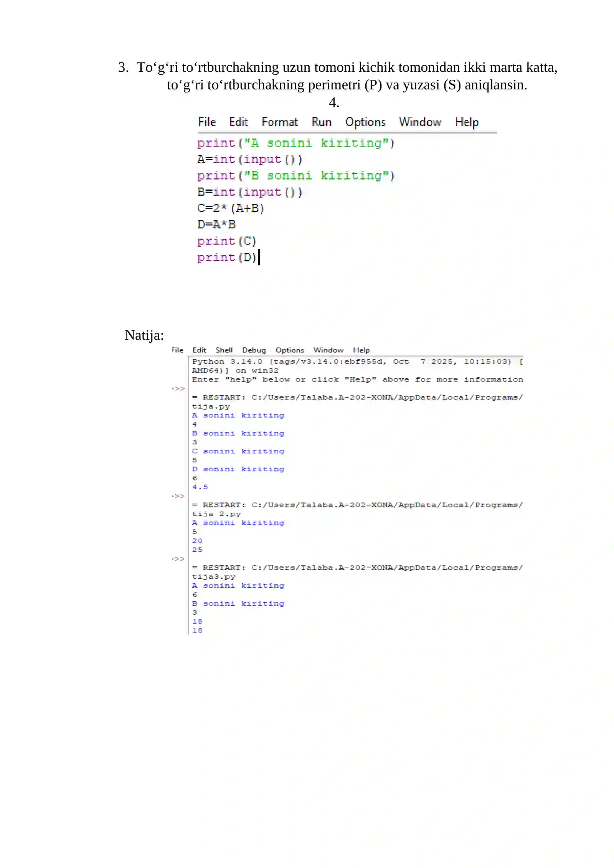Viewport: 614px width, 868px height.
Task: Open the Edit menu in the editor
Action: point(238,122)
